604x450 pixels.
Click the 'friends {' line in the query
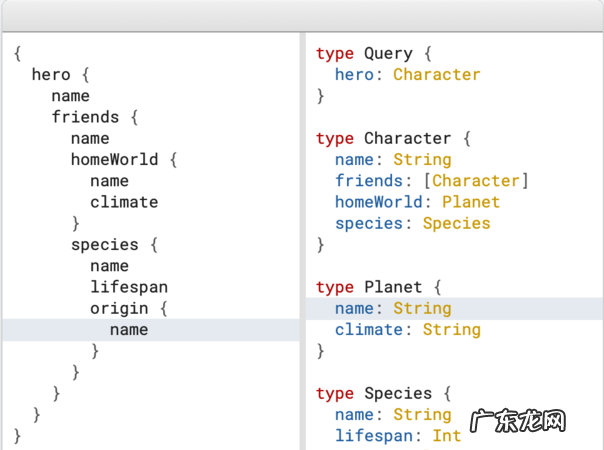click(x=95, y=117)
